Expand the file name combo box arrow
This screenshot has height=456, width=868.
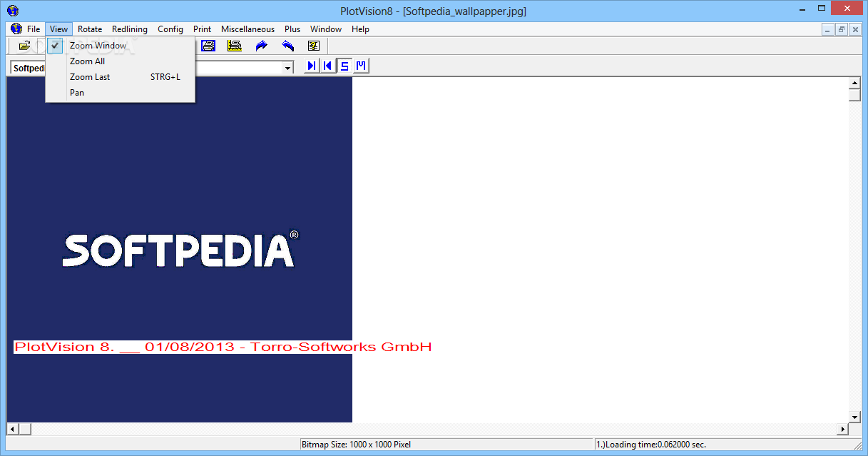coord(288,68)
